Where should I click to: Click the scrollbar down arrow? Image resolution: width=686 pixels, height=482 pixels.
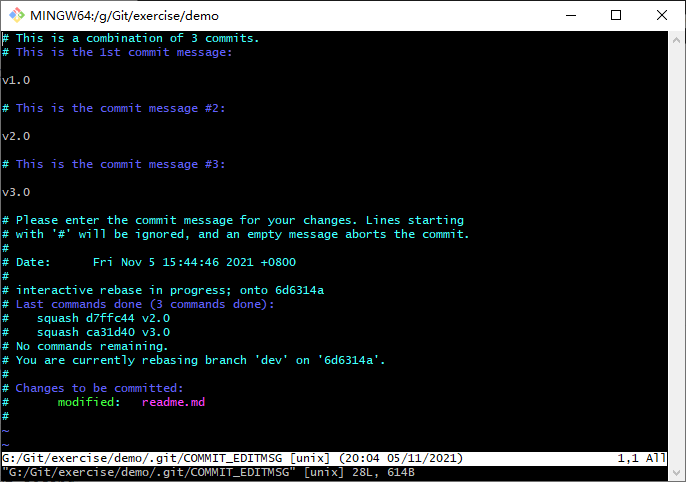pyautogui.click(x=676, y=472)
